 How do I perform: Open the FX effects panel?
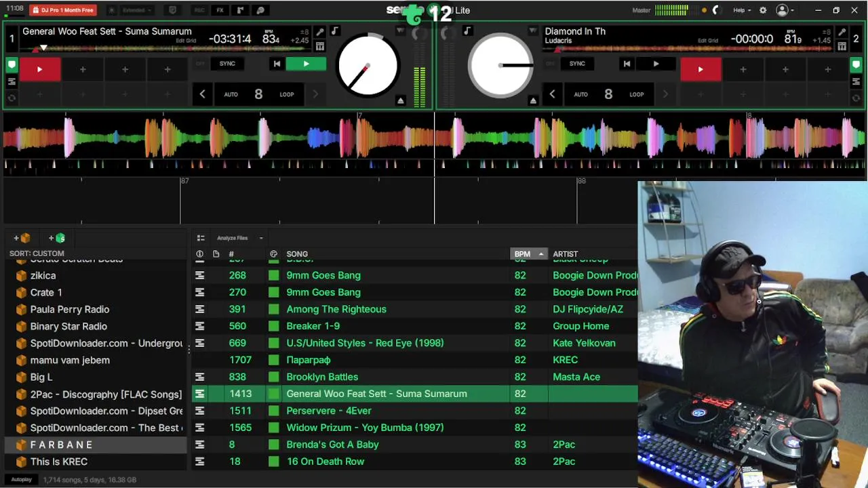pyautogui.click(x=220, y=10)
